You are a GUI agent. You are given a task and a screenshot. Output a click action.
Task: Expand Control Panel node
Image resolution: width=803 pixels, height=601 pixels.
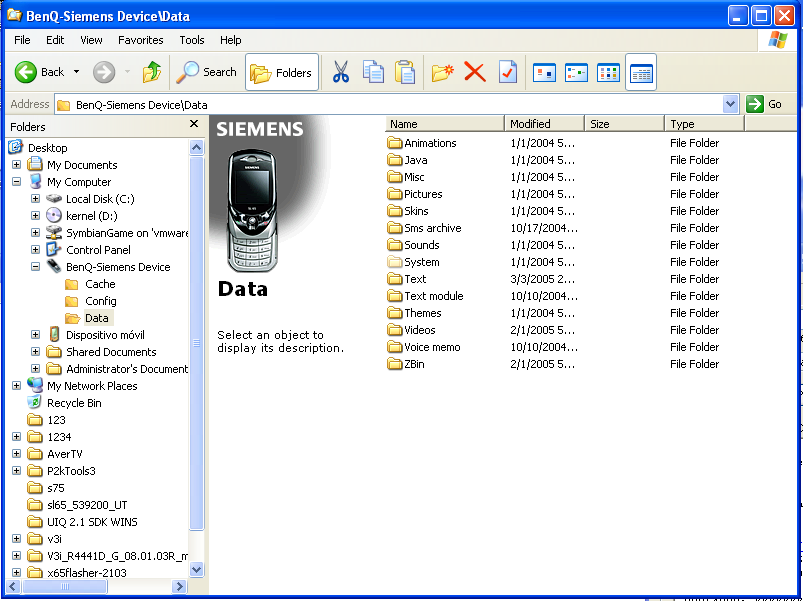35,250
